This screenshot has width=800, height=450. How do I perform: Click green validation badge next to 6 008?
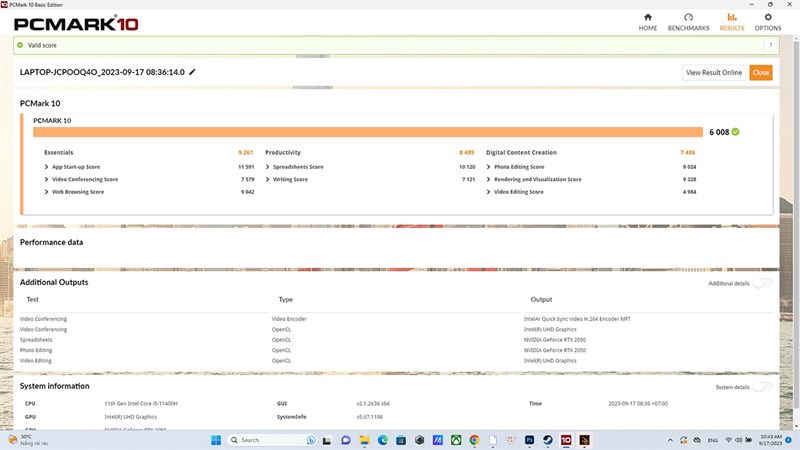click(x=735, y=132)
